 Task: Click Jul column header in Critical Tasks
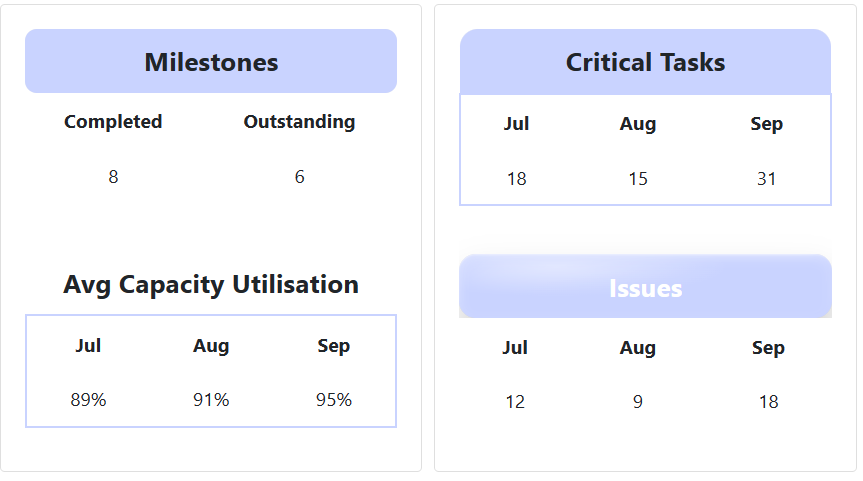point(516,124)
